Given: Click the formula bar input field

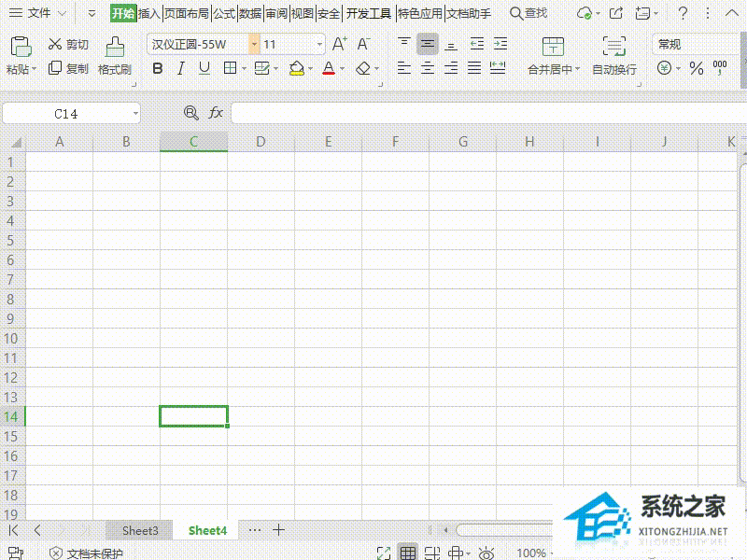Looking at the screenshot, I should click(x=488, y=113).
